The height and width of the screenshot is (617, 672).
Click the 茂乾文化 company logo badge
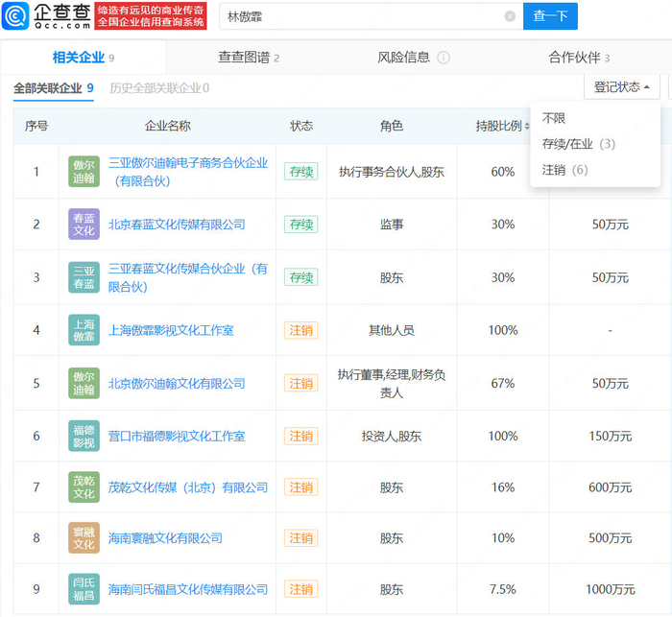84,487
